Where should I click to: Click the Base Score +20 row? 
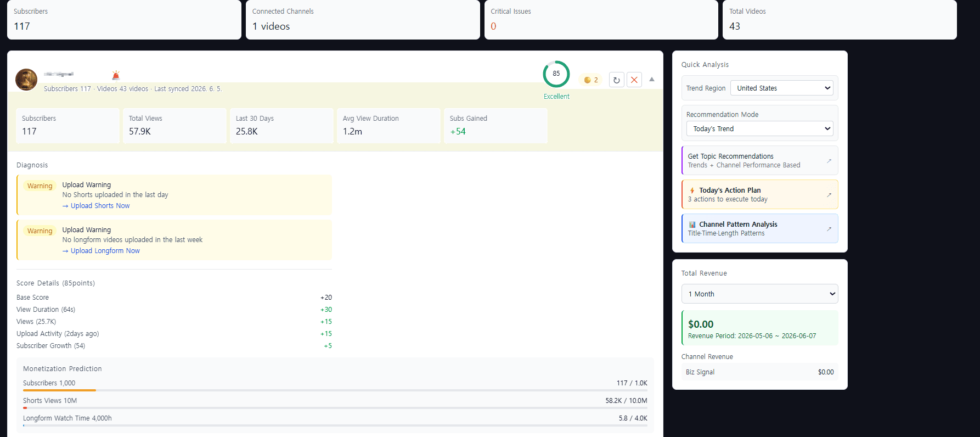pyautogui.click(x=174, y=298)
